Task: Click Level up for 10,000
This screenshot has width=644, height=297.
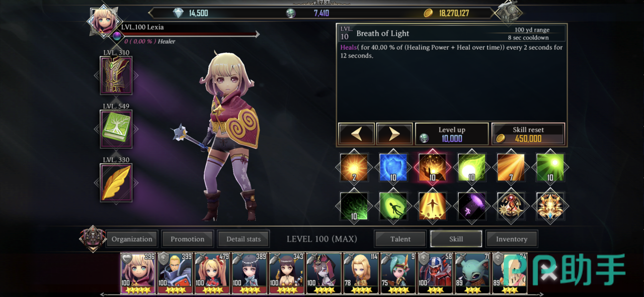Action: (x=452, y=134)
